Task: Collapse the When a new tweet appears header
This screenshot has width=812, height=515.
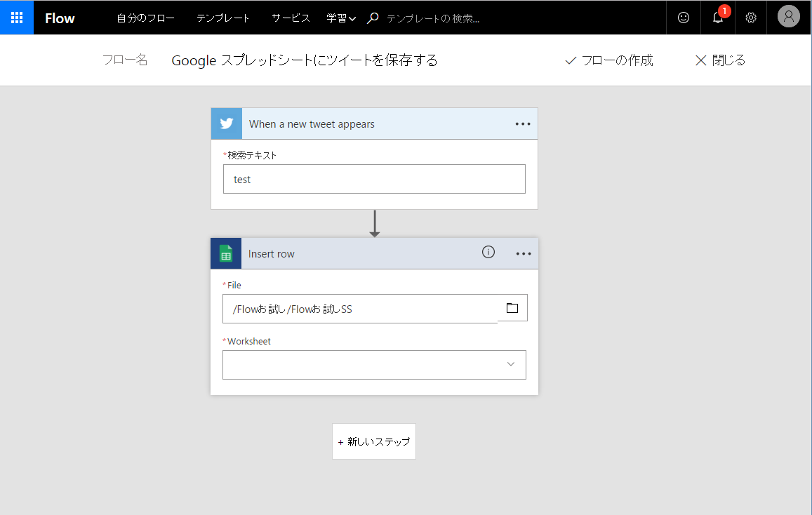Action: (x=374, y=123)
